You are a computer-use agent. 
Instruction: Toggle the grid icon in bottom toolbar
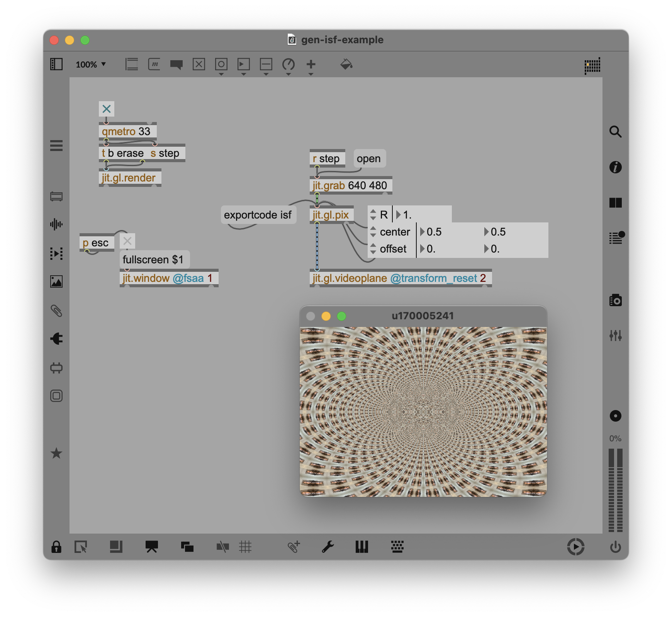pyautogui.click(x=245, y=547)
